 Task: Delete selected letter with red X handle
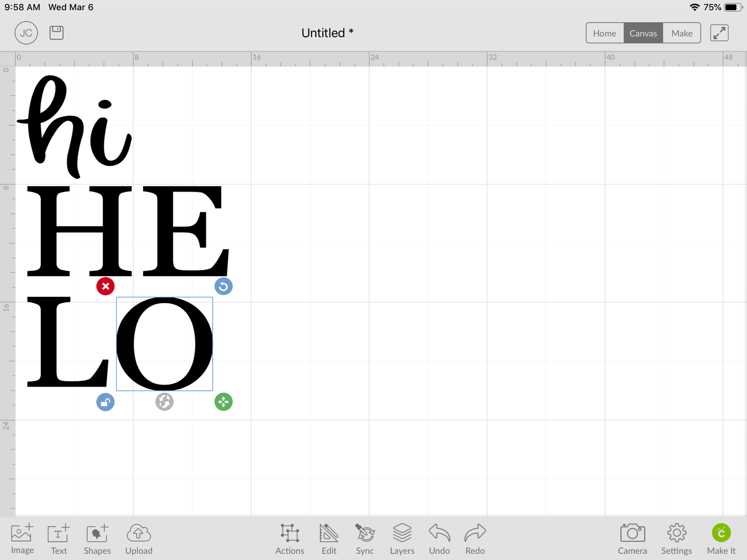click(x=105, y=286)
